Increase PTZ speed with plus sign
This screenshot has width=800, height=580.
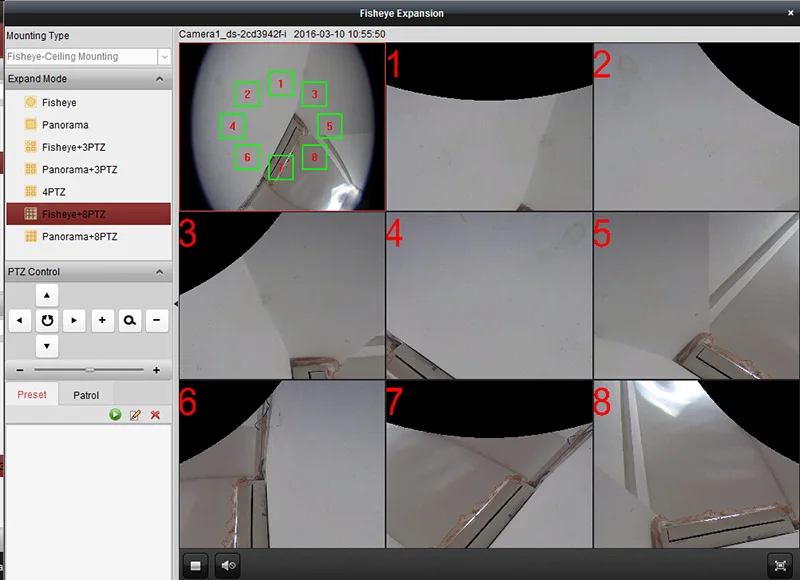(157, 370)
